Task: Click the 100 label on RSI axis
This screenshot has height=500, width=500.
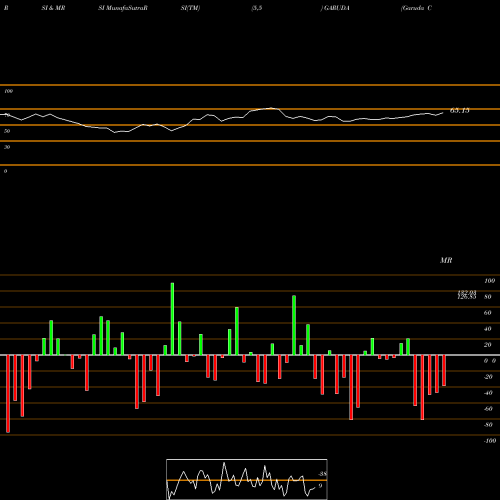Action: 9,91
